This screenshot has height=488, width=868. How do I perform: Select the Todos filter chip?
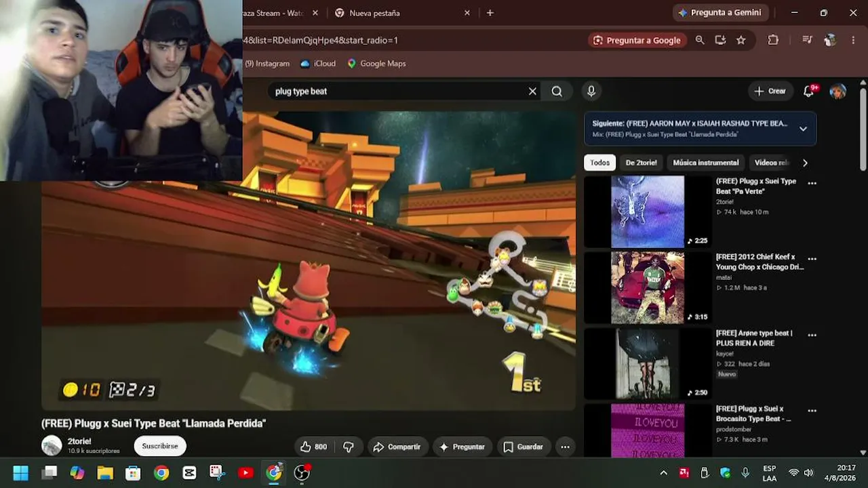(599, 163)
